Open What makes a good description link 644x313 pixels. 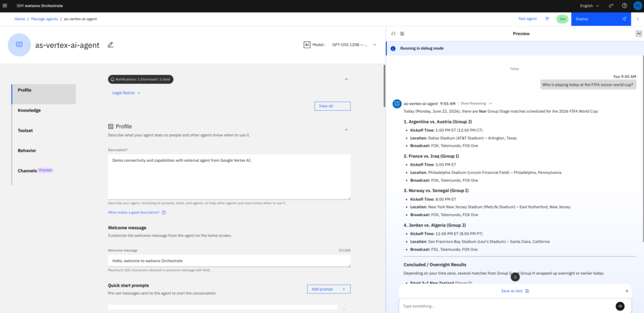pyautogui.click(x=133, y=213)
